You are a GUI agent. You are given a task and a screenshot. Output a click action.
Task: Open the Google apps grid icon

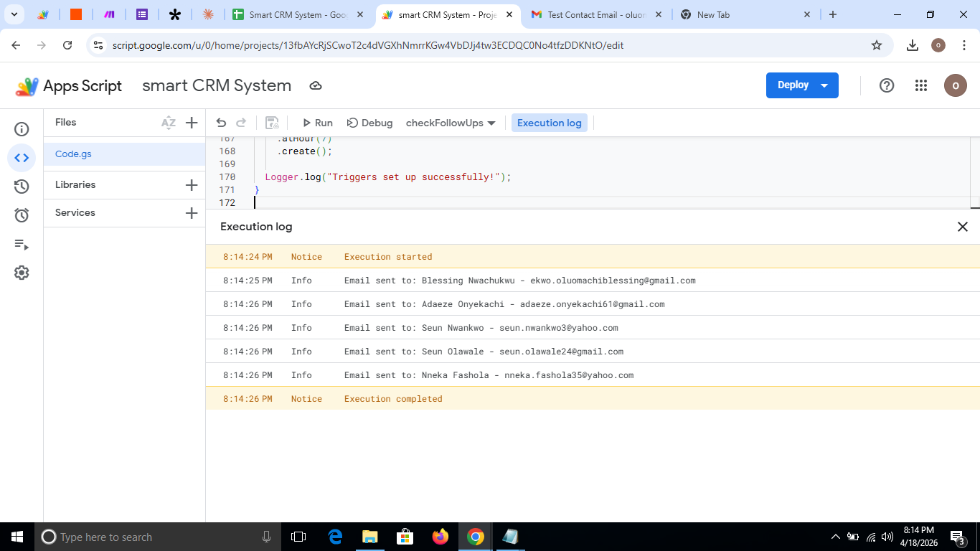point(921,85)
